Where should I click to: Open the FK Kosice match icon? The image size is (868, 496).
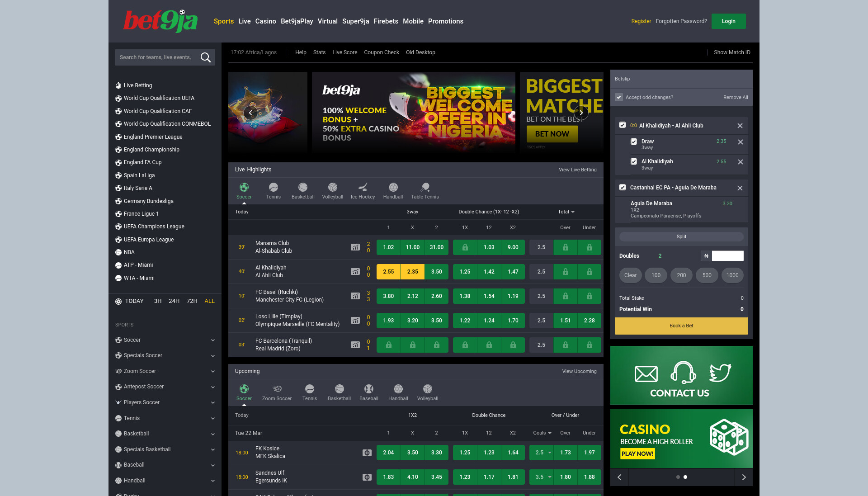pos(367,453)
